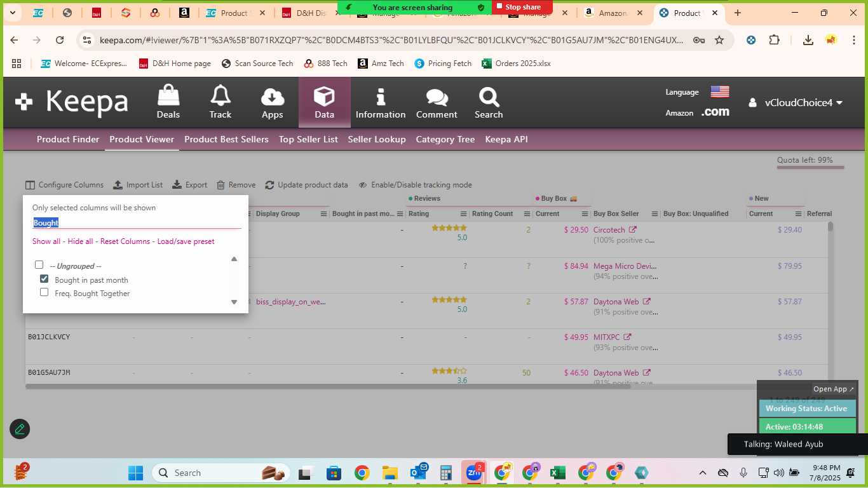Click Show all link
The height and width of the screenshot is (488, 868).
coord(46,241)
